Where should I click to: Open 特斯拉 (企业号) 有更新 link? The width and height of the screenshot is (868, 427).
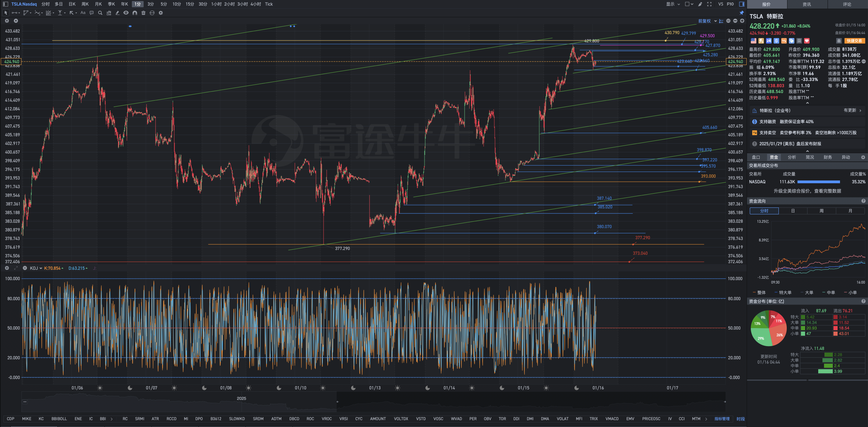(x=808, y=111)
